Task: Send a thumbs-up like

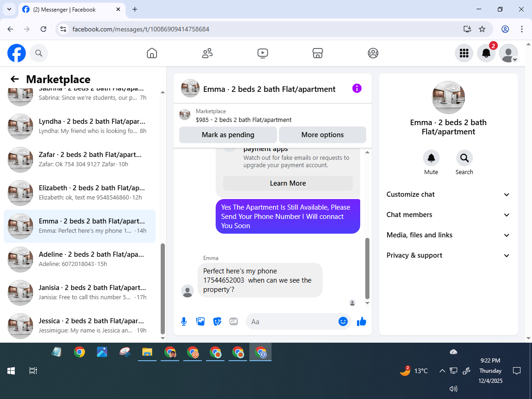Action: coord(362,321)
